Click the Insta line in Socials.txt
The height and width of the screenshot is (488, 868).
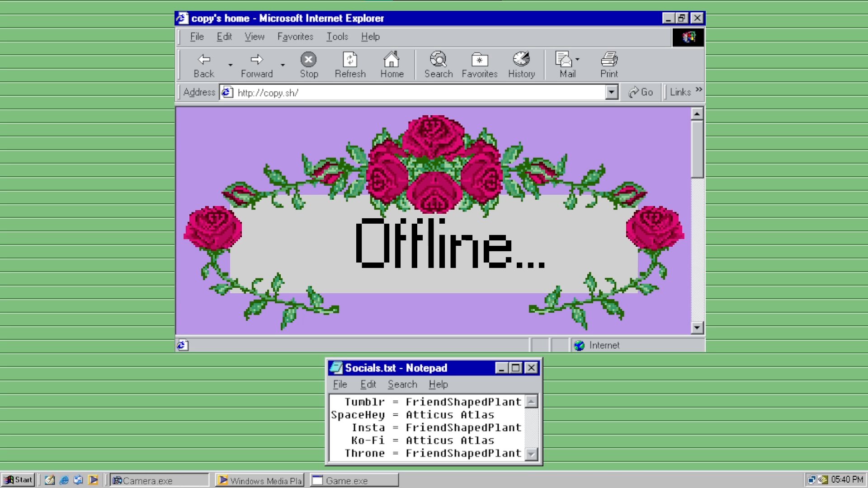tap(436, 427)
